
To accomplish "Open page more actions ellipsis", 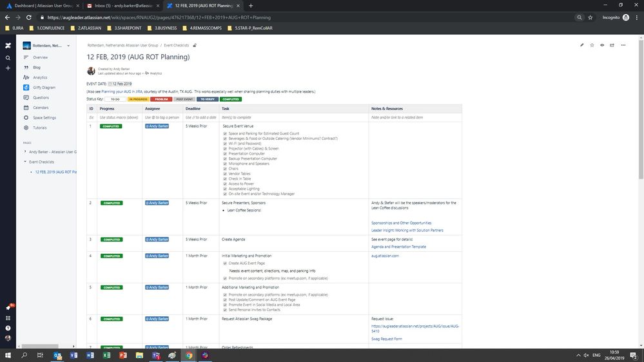I will 623,45.
